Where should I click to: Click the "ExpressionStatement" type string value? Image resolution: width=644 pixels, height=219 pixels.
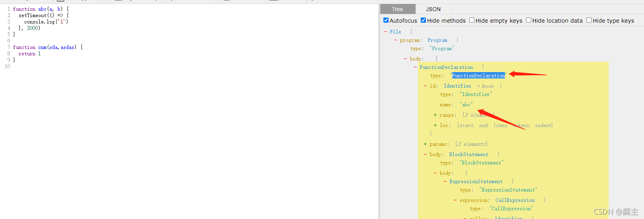point(508,190)
